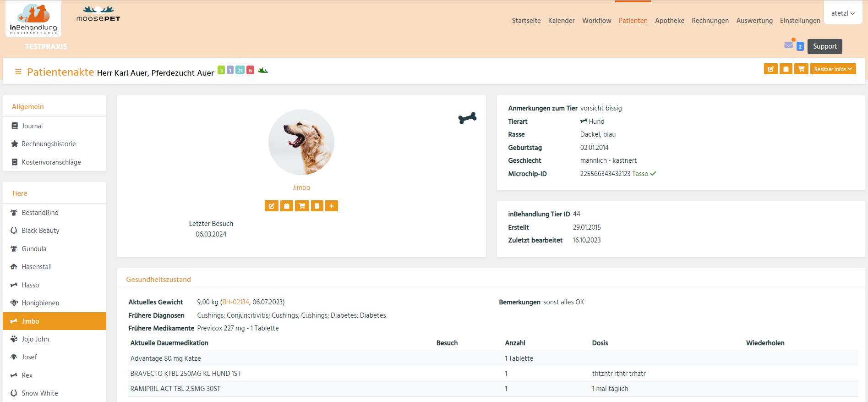Open Journal in sidebar
This screenshot has width=868, height=402.
pos(55,126)
